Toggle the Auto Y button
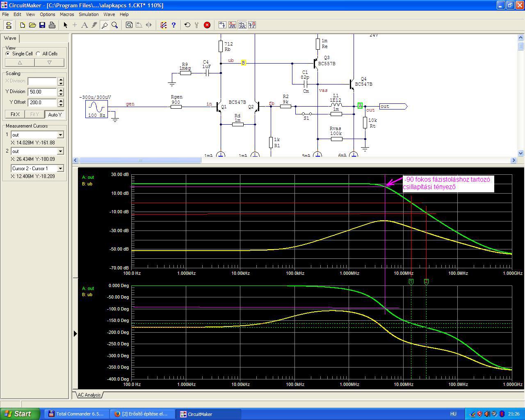The image size is (525, 420). [x=55, y=114]
